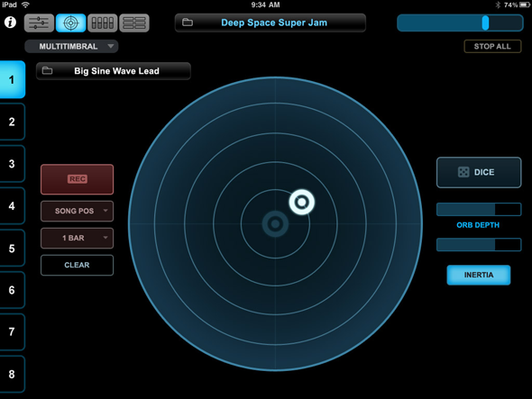This screenshot has height=399, width=532.
Task: Open the SONG POS dropdown
Action: click(x=77, y=211)
